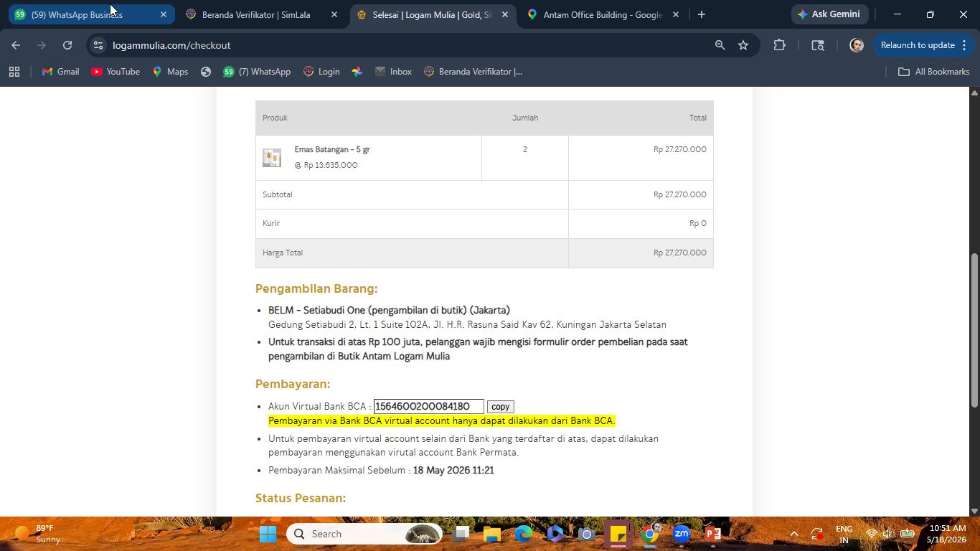Open the Inbox bookmark
This screenshot has width=980, height=551.
coord(393,72)
